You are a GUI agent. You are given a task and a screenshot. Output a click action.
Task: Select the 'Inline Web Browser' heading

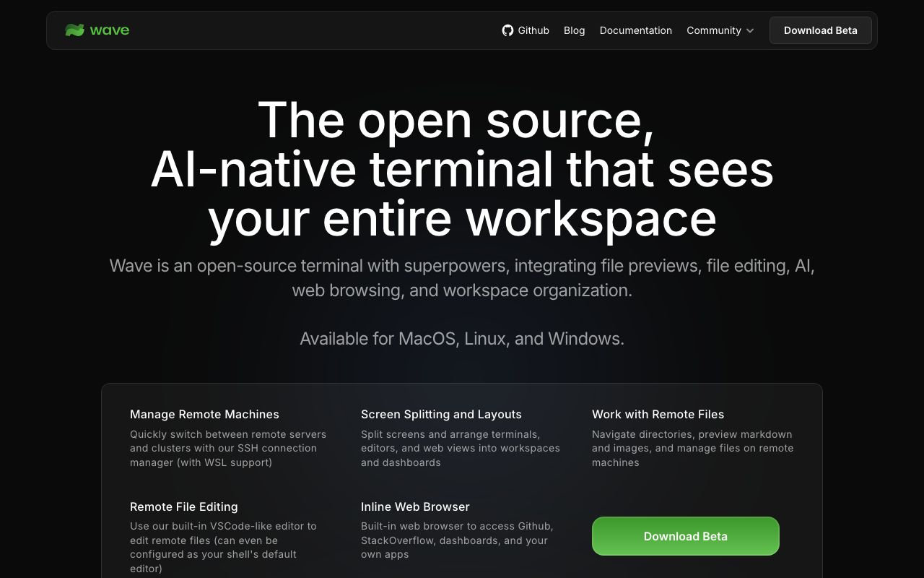415,506
